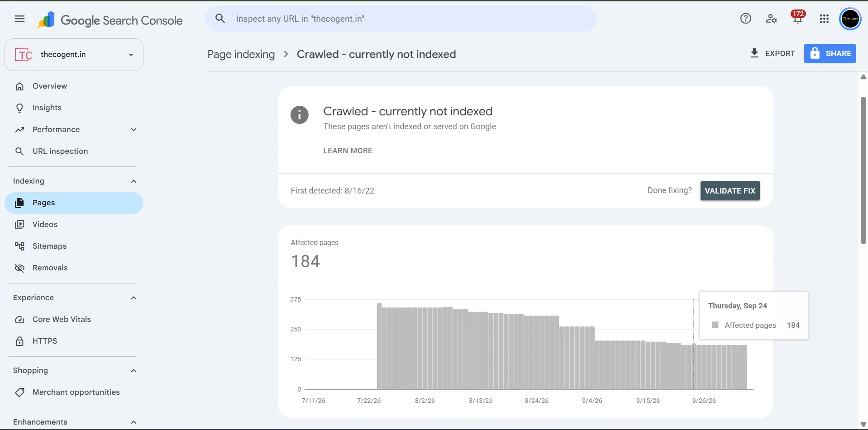Click the info icon beside issue title

[x=299, y=115]
